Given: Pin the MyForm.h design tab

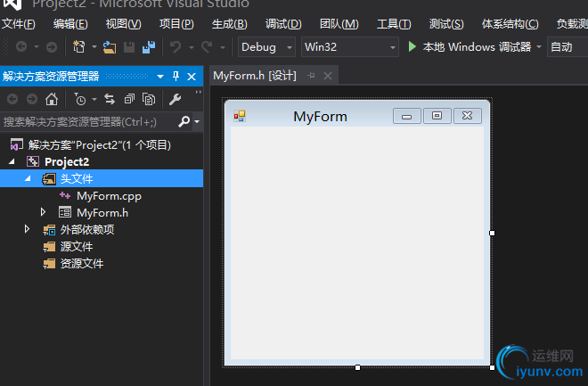Looking at the screenshot, I should (311, 76).
